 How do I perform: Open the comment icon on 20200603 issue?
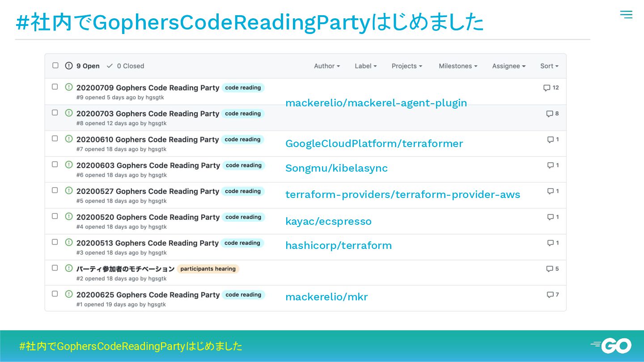tap(551, 166)
